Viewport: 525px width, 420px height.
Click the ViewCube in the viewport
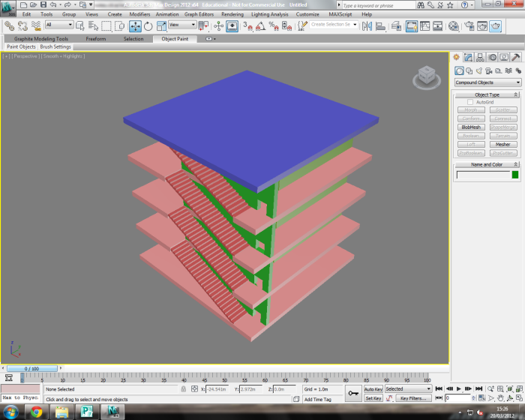point(425,76)
